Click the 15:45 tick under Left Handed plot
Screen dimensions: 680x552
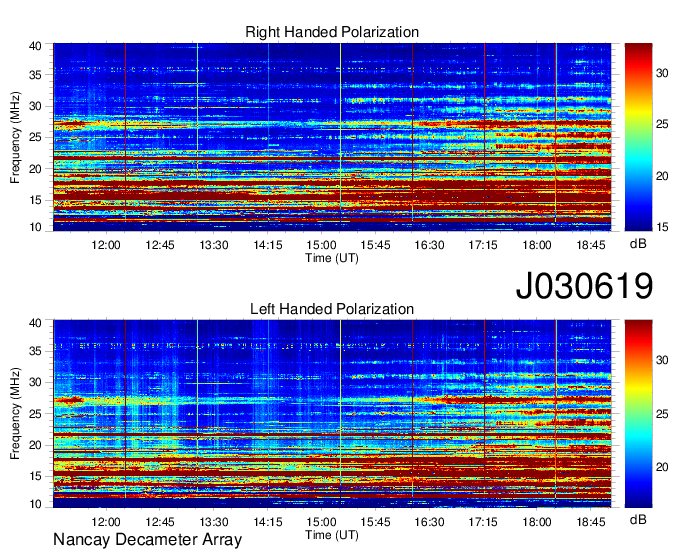click(376, 522)
